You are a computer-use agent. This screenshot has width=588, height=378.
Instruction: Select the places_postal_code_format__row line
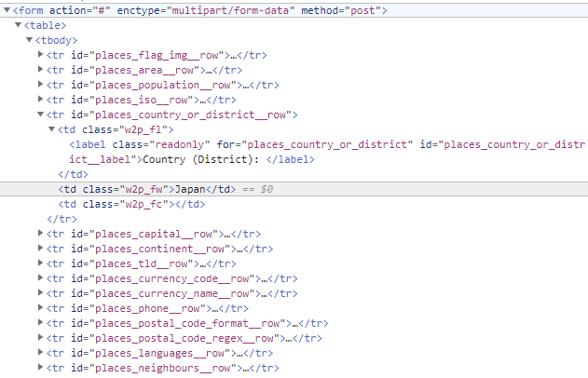(187, 323)
